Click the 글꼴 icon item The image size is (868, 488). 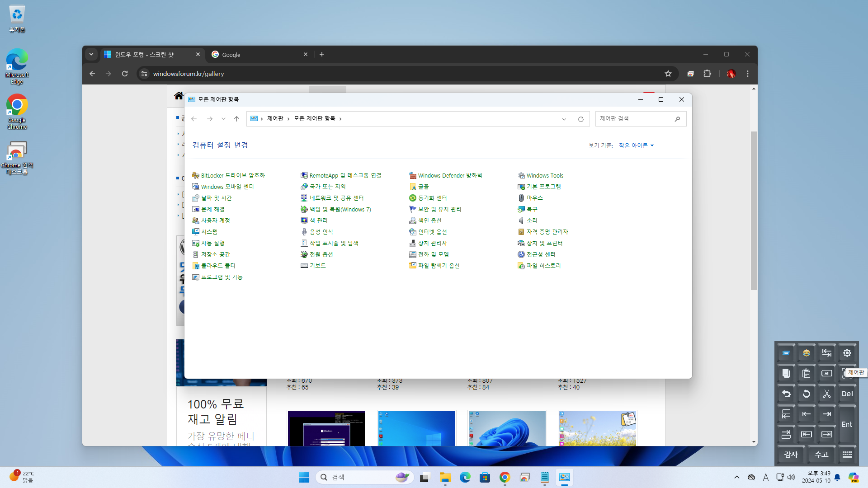[x=413, y=187]
